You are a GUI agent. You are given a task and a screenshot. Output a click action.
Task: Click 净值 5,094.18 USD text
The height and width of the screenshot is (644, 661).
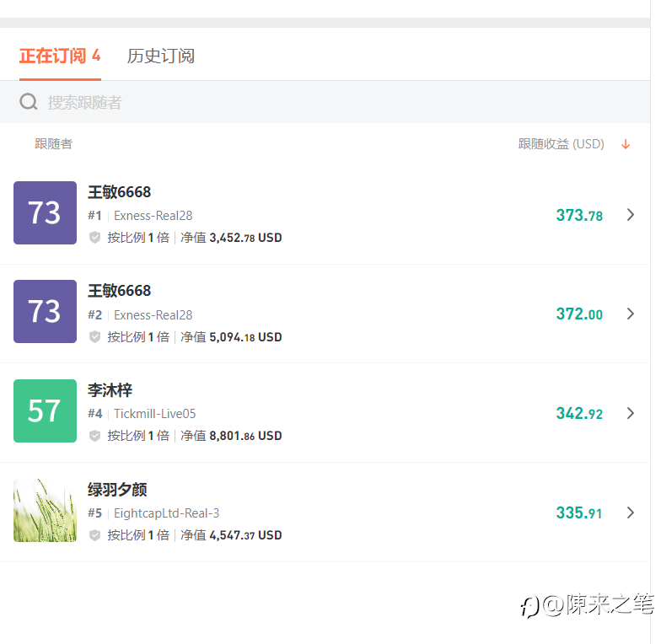[231, 337]
